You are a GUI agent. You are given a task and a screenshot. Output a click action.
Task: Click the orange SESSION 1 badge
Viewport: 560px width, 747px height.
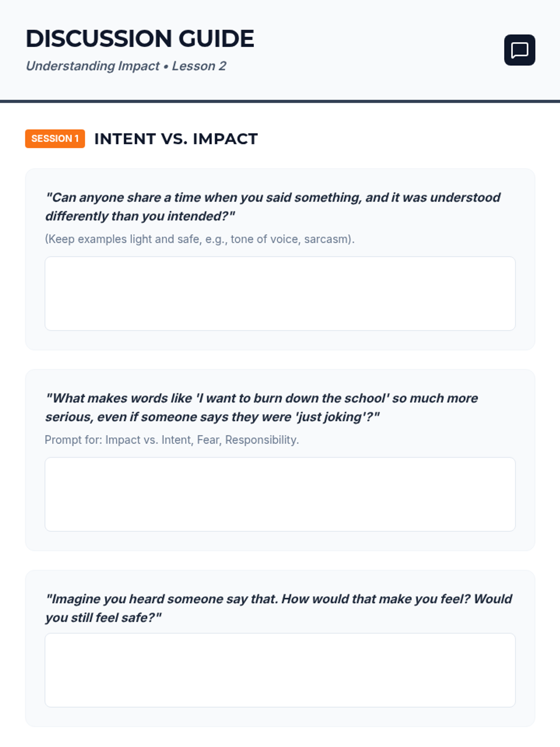pyautogui.click(x=55, y=139)
